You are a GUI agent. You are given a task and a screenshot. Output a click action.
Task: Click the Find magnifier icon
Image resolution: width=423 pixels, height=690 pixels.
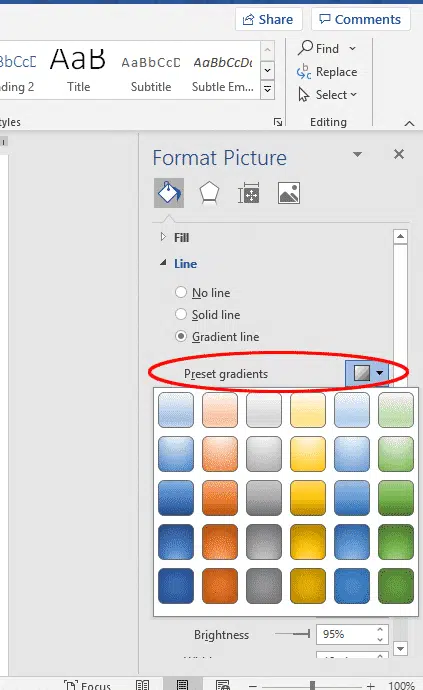305,48
